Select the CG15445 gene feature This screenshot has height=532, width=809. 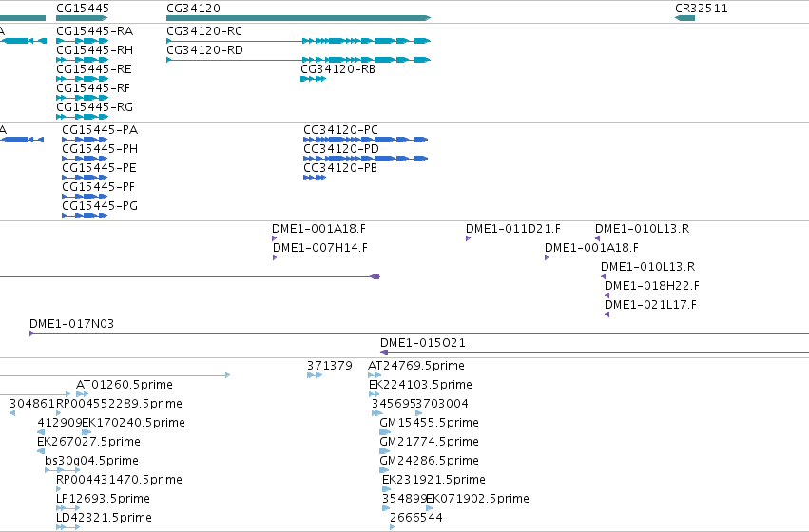click(x=82, y=18)
